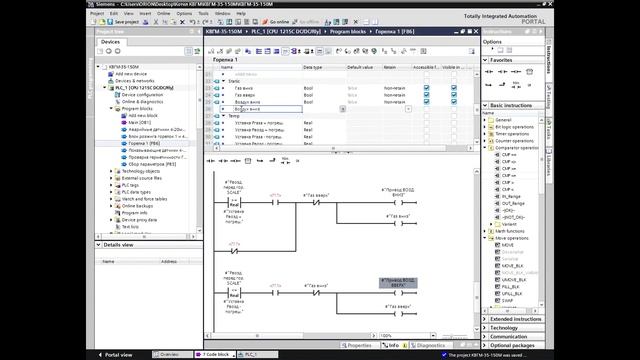The height and width of the screenshot is (360, 640).
Task: Switch to Portal view
Action: pos(115,355)
